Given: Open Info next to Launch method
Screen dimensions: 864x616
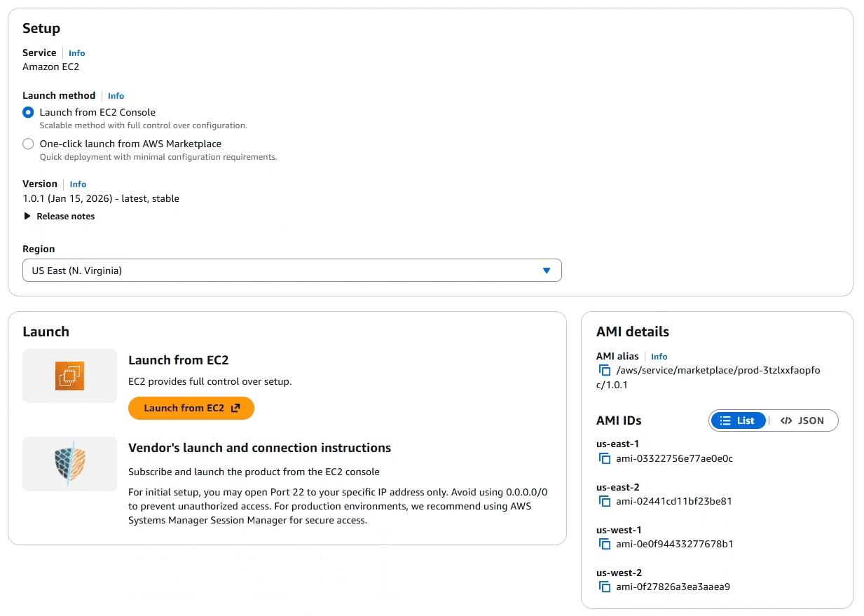Looking at the screenshot, I should coord(116,95).
